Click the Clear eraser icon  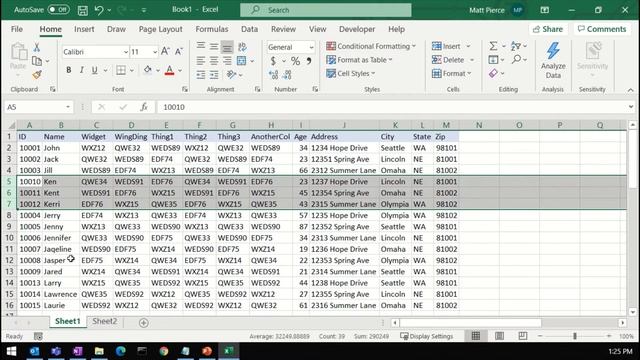[x=493, y=73]
